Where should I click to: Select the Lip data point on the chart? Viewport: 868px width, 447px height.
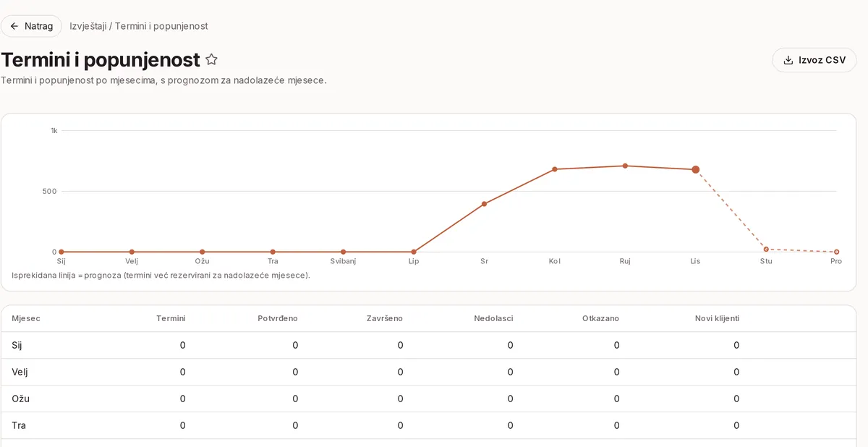tap(414, 252)
